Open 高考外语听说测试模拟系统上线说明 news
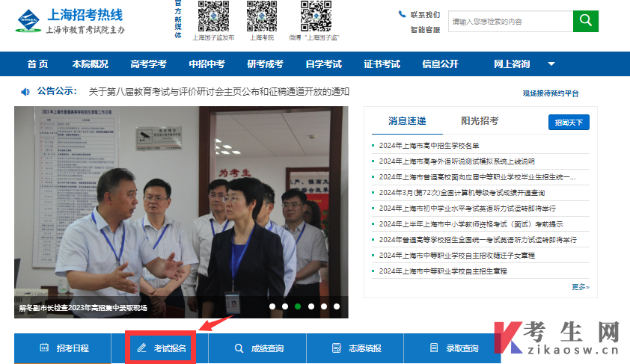630x364 pixels. pos(457,161)
